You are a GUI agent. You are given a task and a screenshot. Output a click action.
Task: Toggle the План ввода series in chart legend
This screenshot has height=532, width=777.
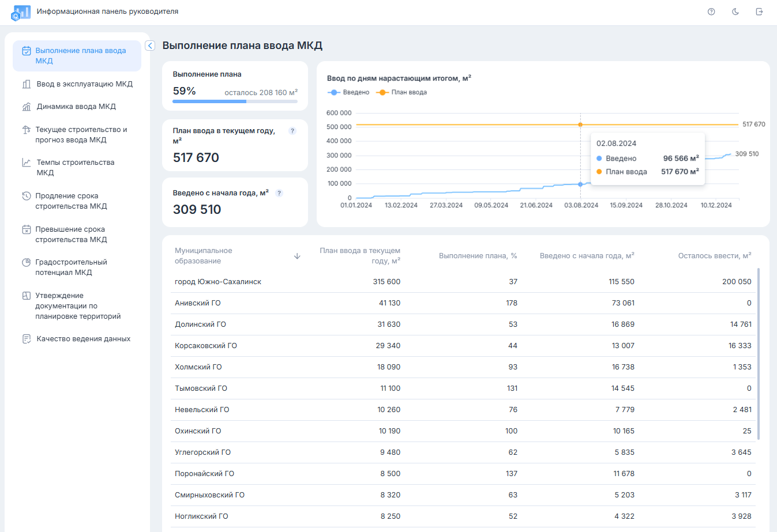(401, 92)
